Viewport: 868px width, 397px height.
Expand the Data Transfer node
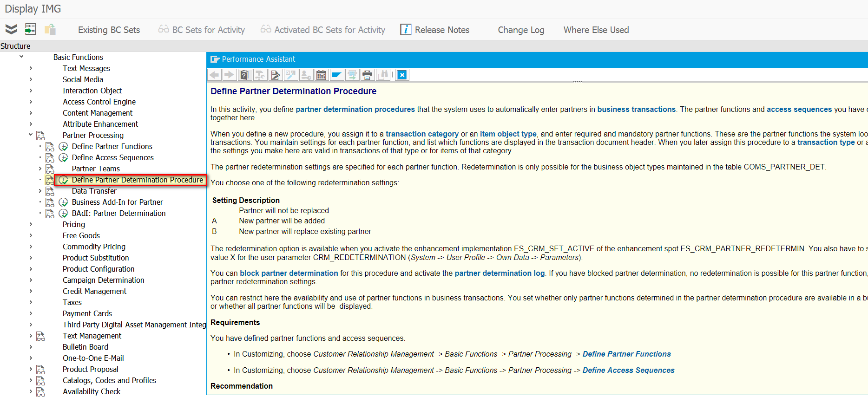pyautogui.click(x=40, y=191)
